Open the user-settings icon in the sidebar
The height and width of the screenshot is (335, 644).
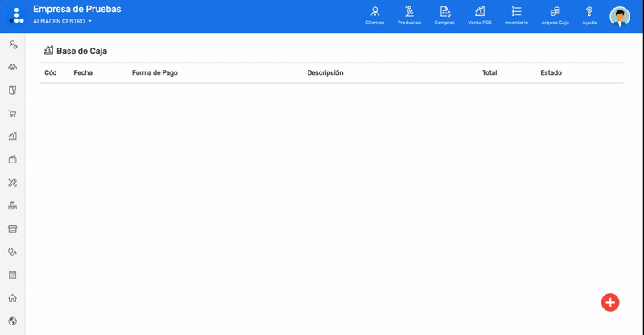click(x=13, y=44)
